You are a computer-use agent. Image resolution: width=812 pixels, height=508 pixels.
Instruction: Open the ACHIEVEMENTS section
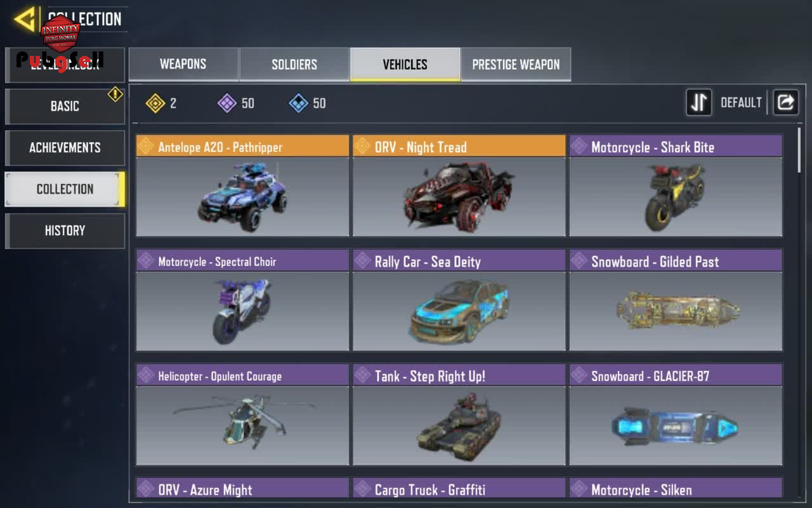point(65,147)
